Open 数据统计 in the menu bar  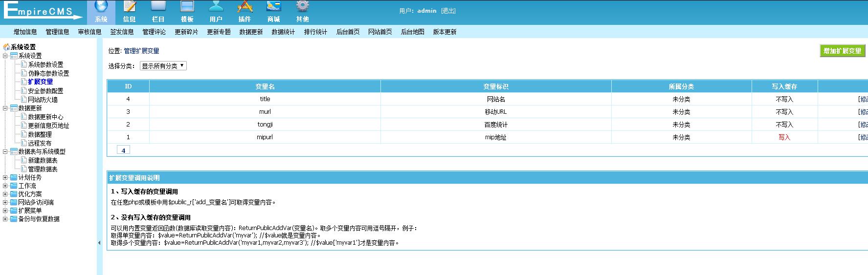click(x=284, y=32)
